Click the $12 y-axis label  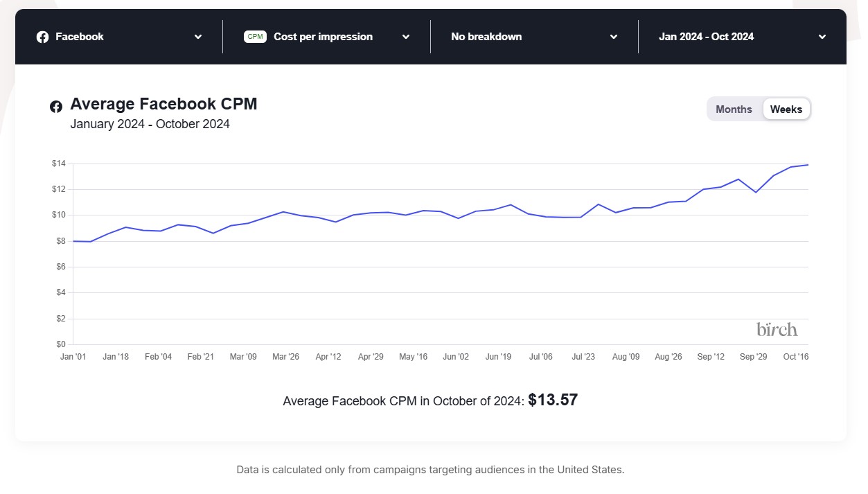[58, 189]
